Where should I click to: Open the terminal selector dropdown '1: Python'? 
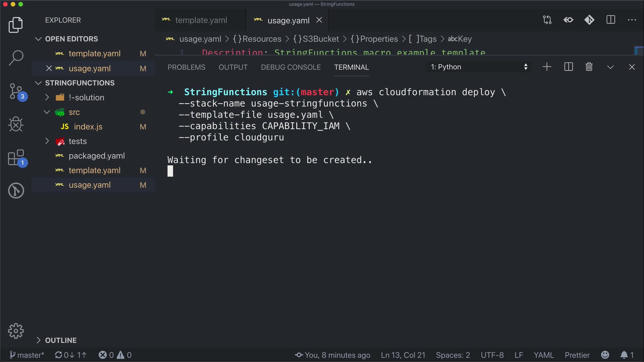pyautogui.click(x=479, y=67)
